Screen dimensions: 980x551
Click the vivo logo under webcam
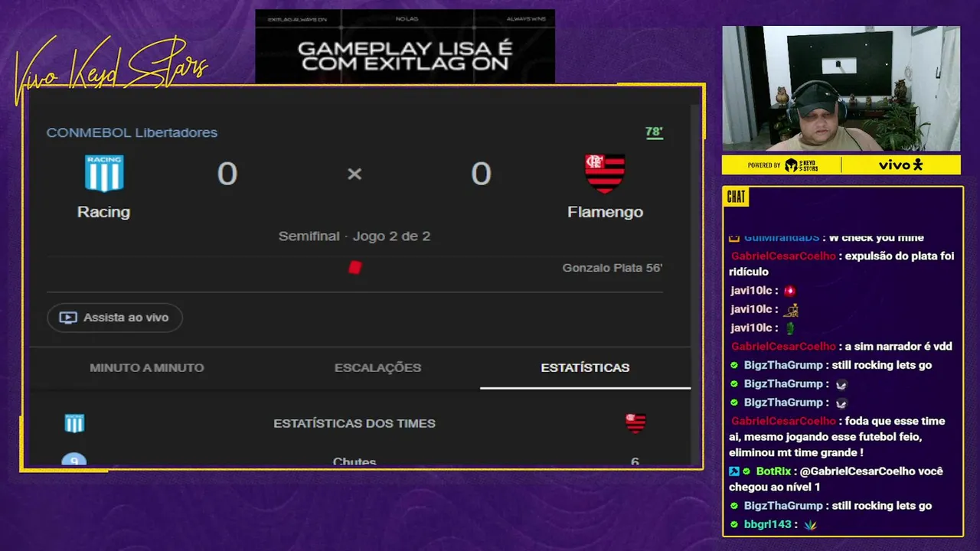click(900, 165)
